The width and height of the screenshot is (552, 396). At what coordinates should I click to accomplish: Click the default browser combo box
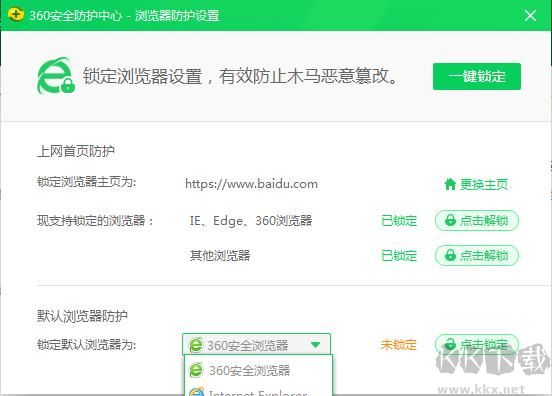pos(256,344)
